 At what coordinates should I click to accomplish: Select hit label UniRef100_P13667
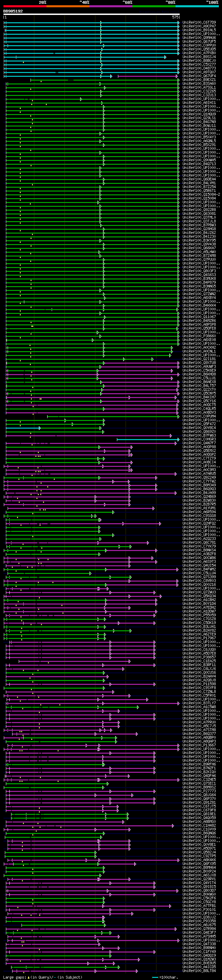[199, 745]
